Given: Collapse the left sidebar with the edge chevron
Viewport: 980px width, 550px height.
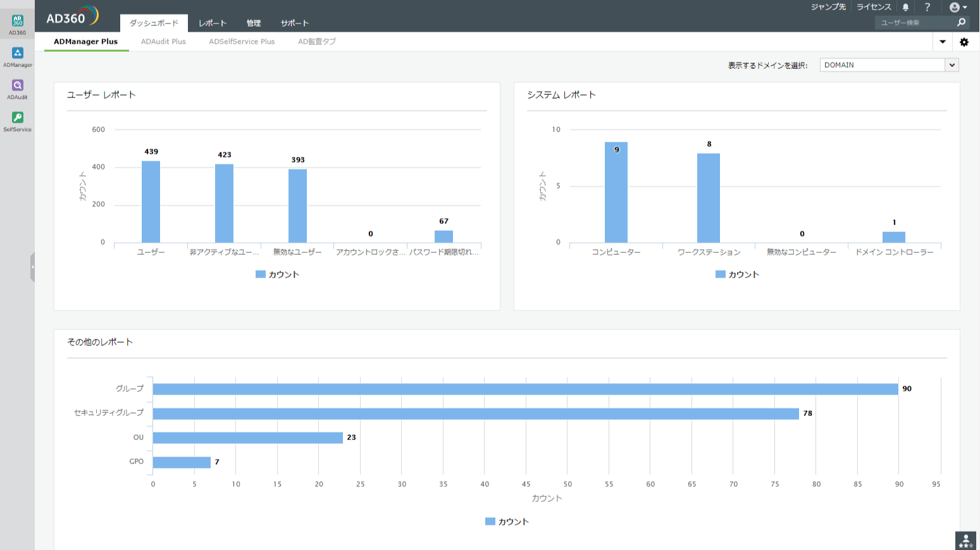Looking at the screenshot, I should [32, 266].
